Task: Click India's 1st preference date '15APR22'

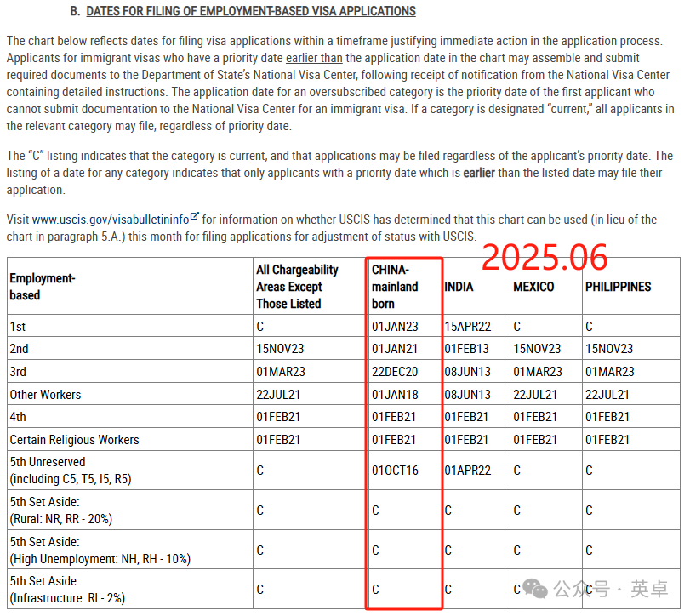Action: point(468,327)
